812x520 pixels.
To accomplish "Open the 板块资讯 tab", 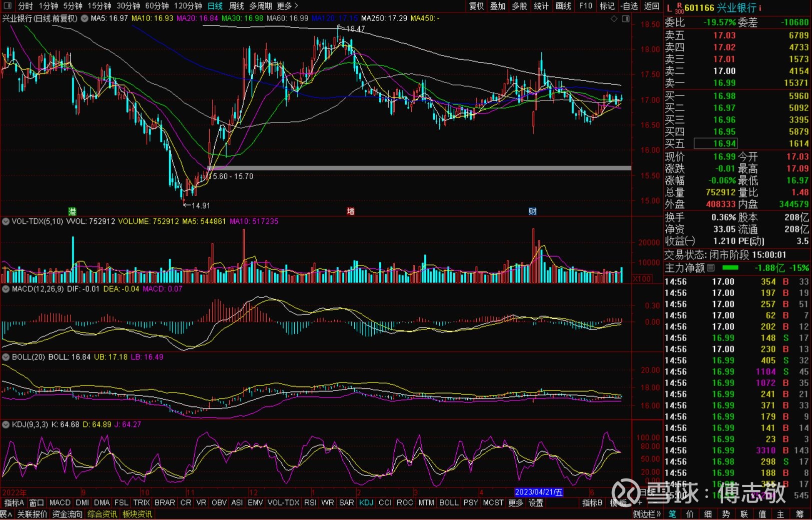I will [x=138, y=514].
